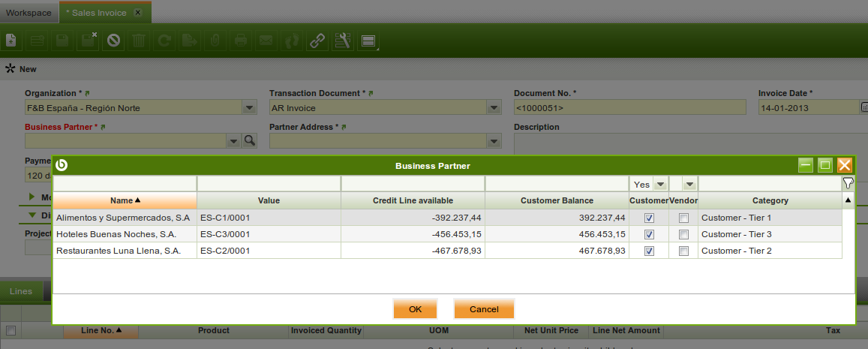Toggle Vendor checkbox for Alimentos y Supermercados
This screenshot has height=349, width=868.
(683, 218)
